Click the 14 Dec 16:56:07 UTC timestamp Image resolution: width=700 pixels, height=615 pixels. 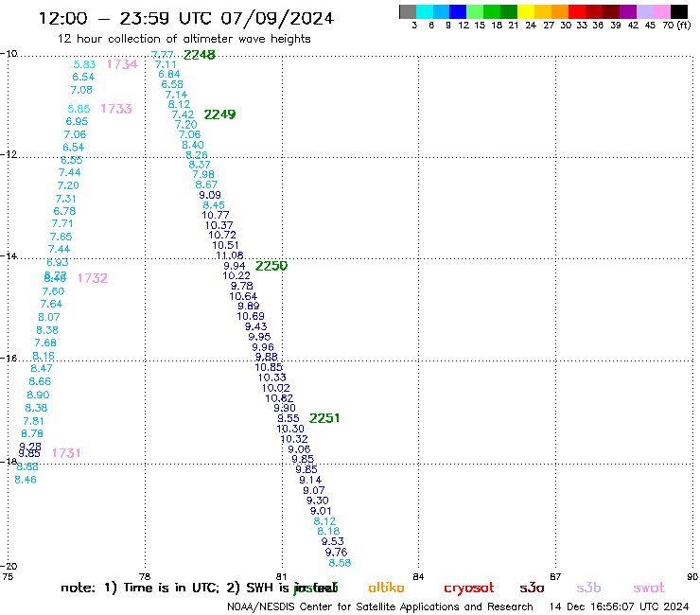pyautogui.click(x=619, y=606)
